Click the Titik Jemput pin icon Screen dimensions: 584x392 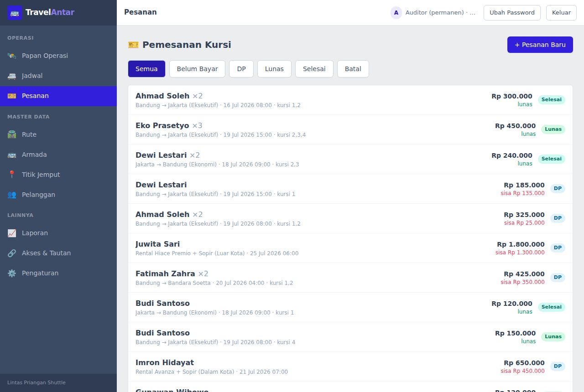point(12,175)
